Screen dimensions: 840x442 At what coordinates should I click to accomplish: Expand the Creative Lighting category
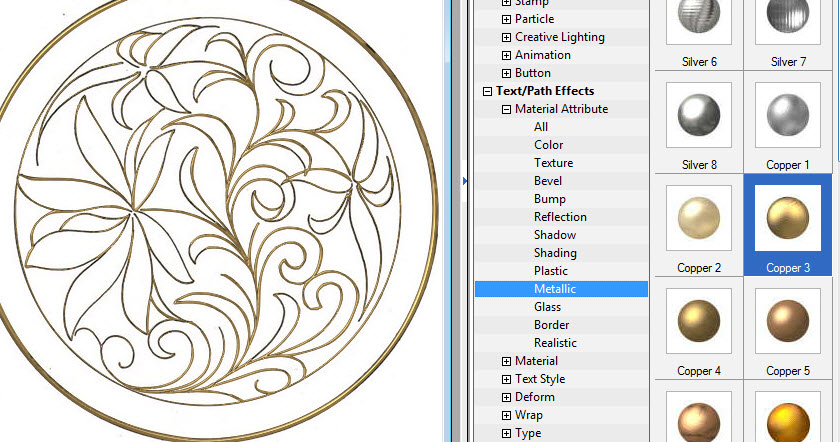(506, 37)
